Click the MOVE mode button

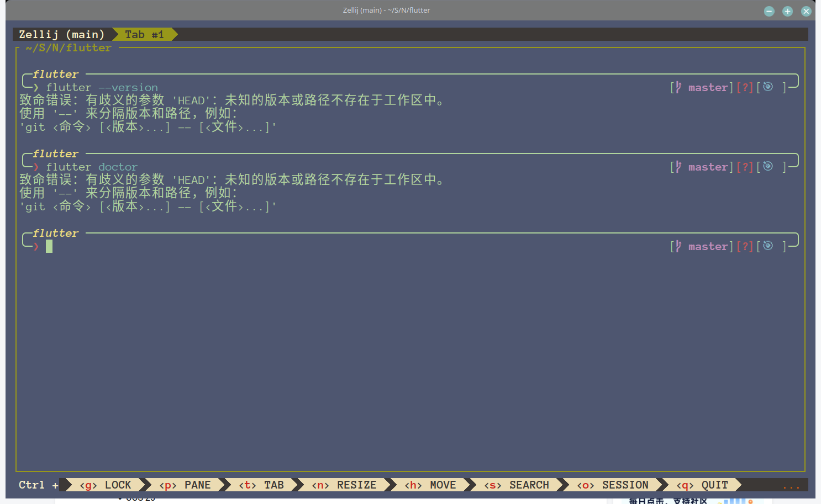point(430,485)
